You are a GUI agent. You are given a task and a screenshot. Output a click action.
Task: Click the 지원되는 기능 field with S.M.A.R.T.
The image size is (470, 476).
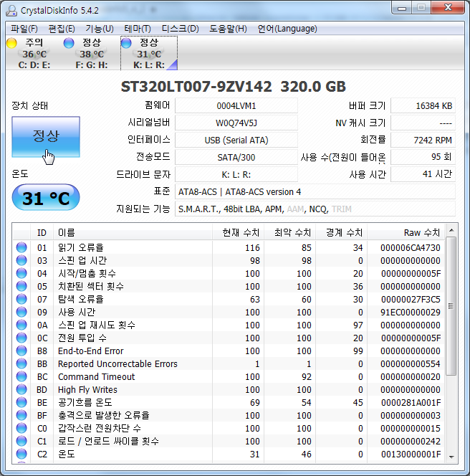click(x=315, y=209)
